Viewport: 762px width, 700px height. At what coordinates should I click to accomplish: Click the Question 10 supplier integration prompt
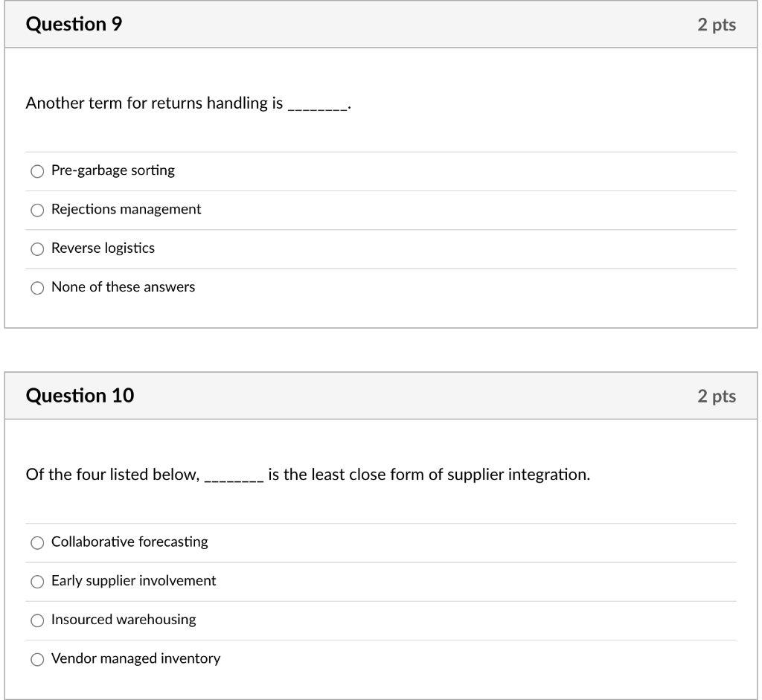(x=307, y=475)
